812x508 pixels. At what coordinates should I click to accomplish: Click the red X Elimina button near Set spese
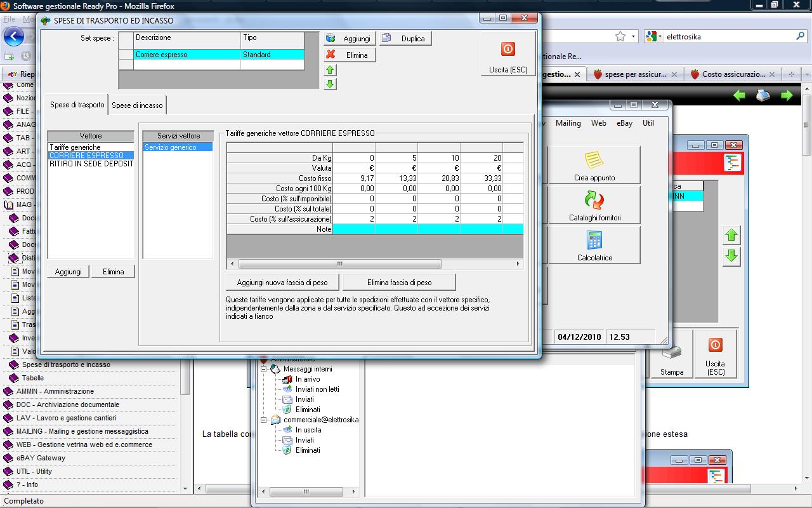[x=350, y=55]
